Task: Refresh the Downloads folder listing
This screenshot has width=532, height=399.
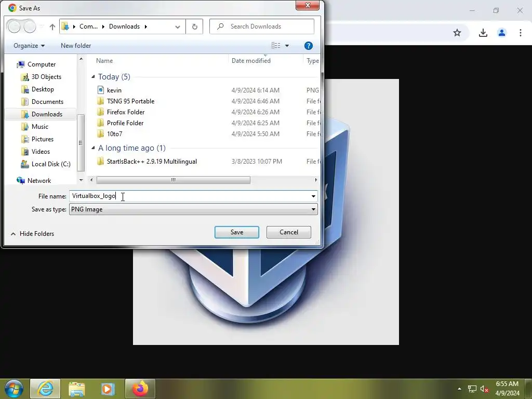Action: click(x=194, y=26)
